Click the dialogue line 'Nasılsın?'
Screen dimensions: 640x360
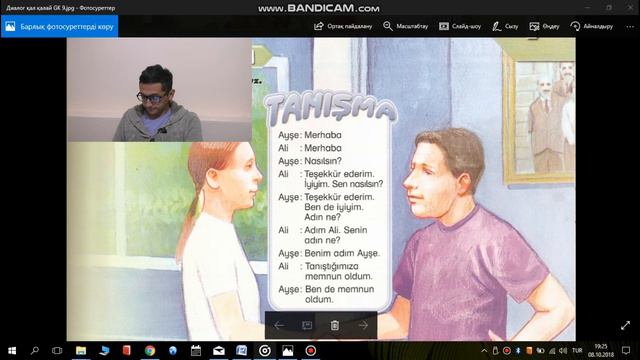point(323,161)
